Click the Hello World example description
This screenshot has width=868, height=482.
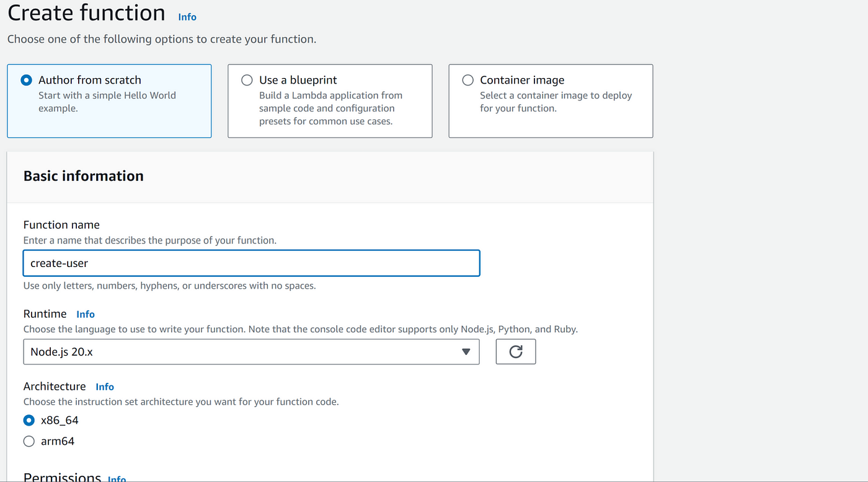tap(107, 102)
